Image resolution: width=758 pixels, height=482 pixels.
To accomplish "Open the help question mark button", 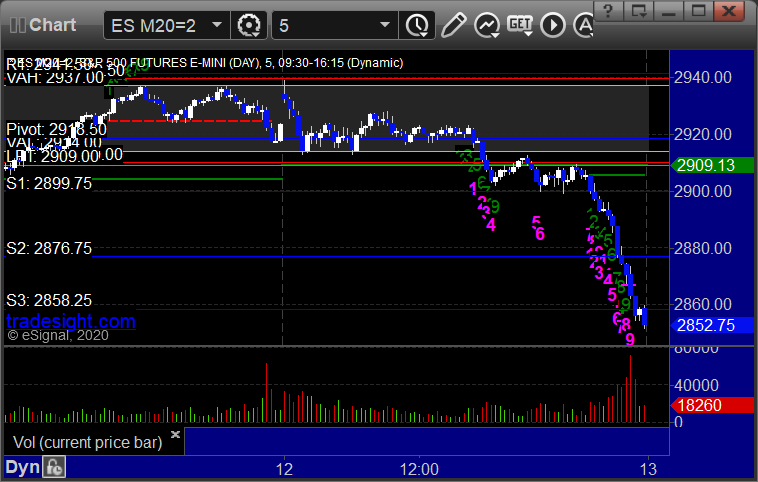I will pos(608,11).
